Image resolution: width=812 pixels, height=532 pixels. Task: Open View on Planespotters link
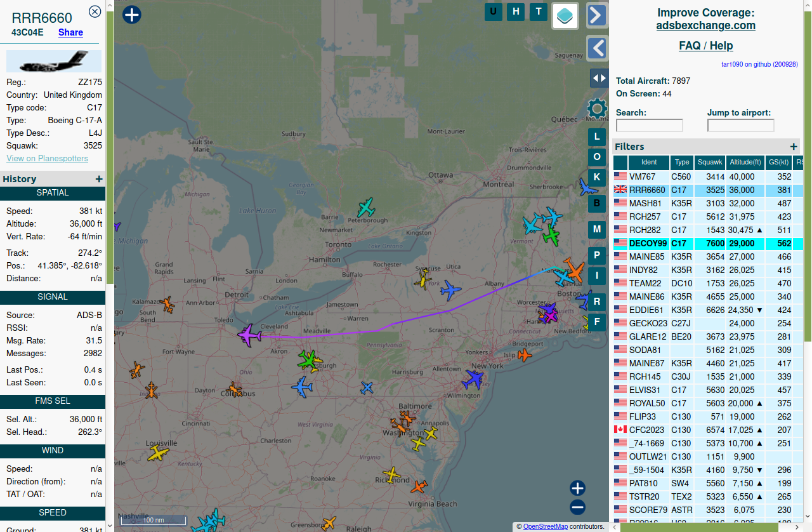pyautogui.click(x=47, y=158)
